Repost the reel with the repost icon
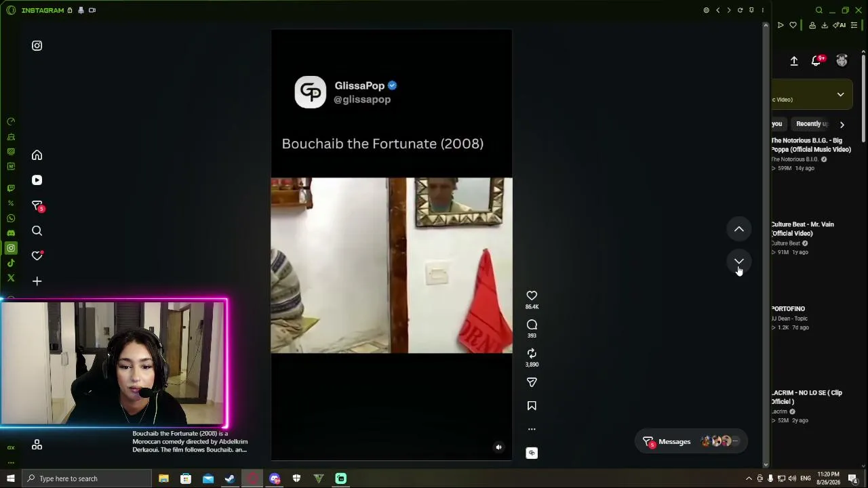868x488 pixels. click(x=532, y=353)
